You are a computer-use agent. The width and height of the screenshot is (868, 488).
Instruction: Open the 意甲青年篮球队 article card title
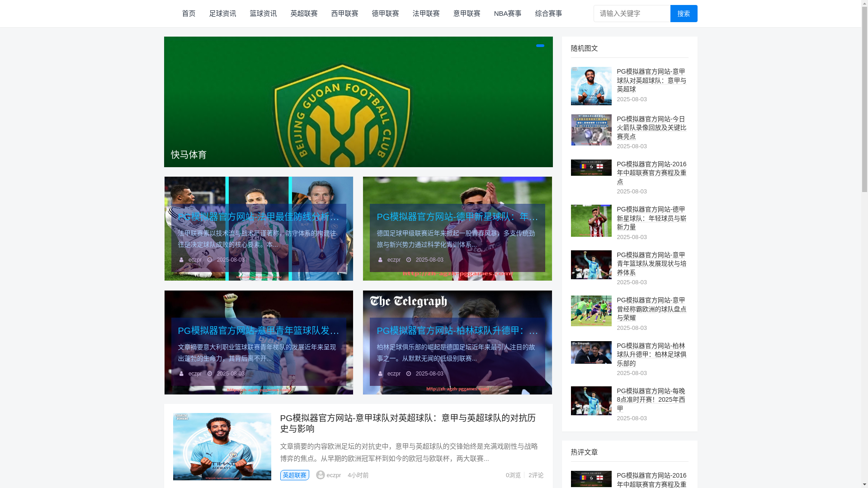pos(259,330)
